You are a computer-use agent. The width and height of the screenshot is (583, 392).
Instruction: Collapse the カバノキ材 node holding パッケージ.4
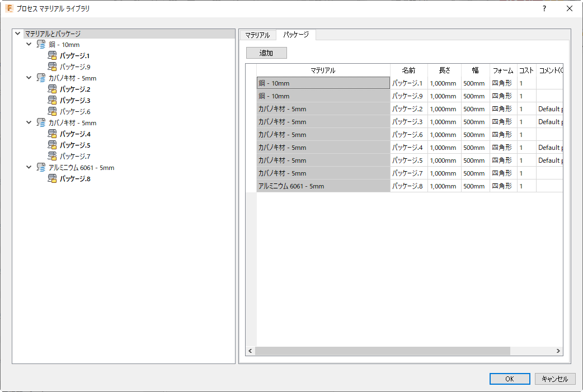coord(29,122)
